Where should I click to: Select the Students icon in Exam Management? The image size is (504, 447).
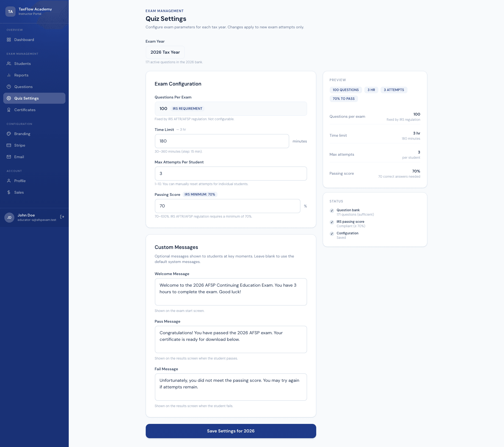[9, 64]
